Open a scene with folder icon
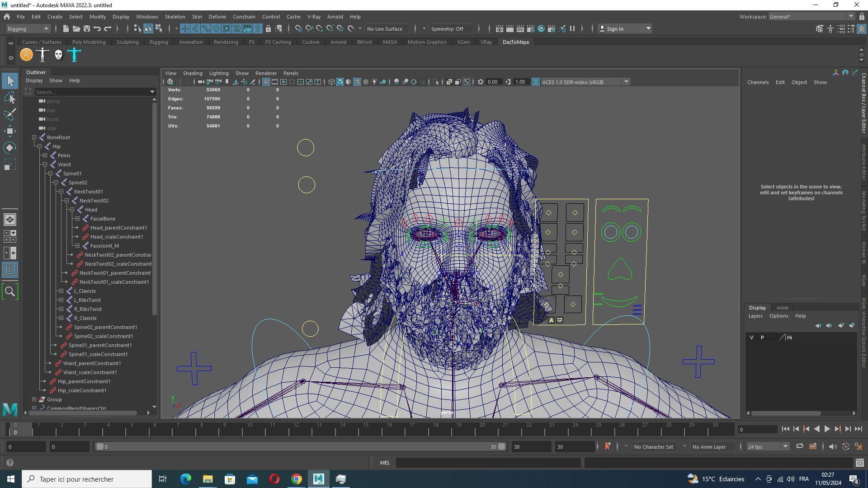This screenshot has height=488, width=868. pyautogui.click(x=76, y=29)
